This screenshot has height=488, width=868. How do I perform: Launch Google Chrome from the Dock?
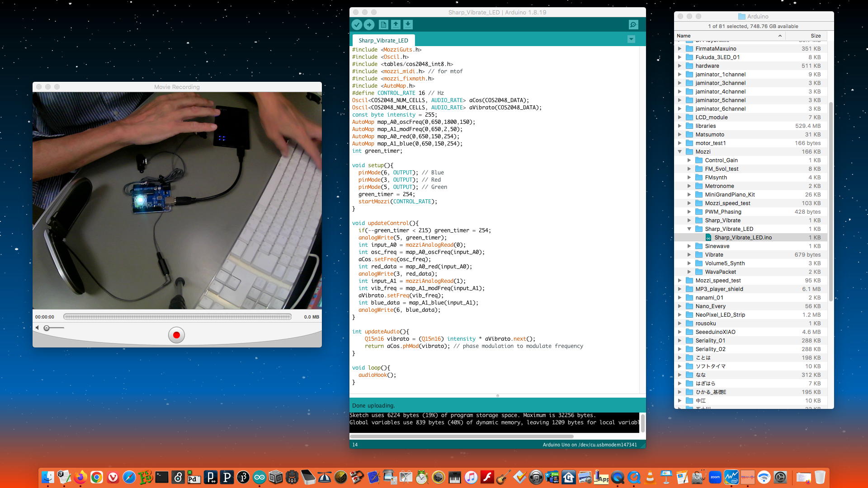pos(96,477)
